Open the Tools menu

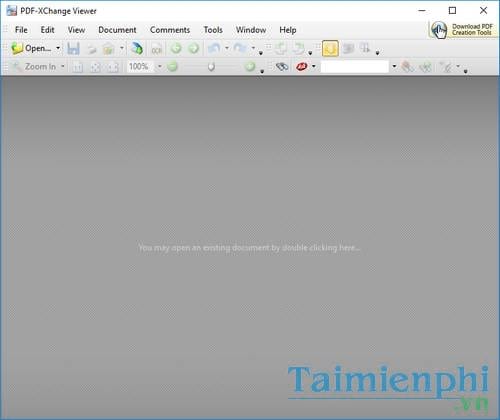point(213,30)
